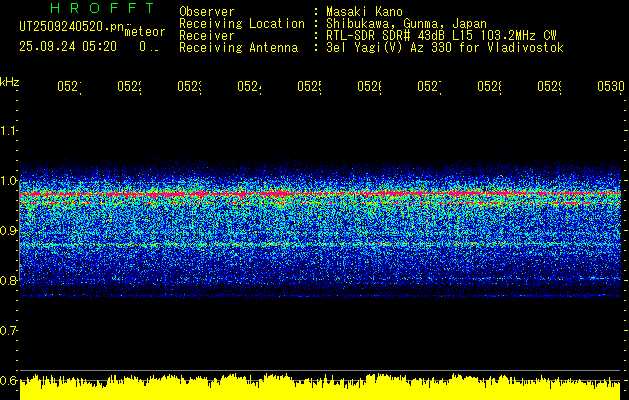
Task: Click the 0.8 frequency axis label
Action: [8, 280]
